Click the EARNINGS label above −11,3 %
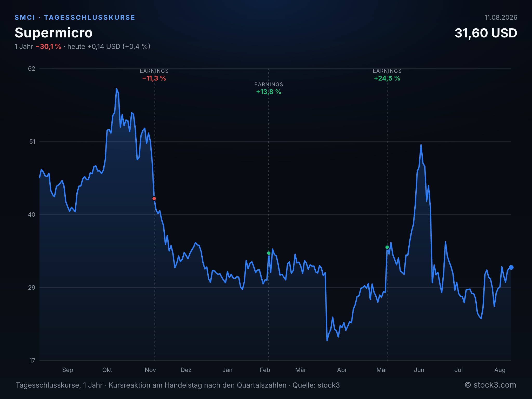Screen dimensions: 532x399 [x=154, y=71]
